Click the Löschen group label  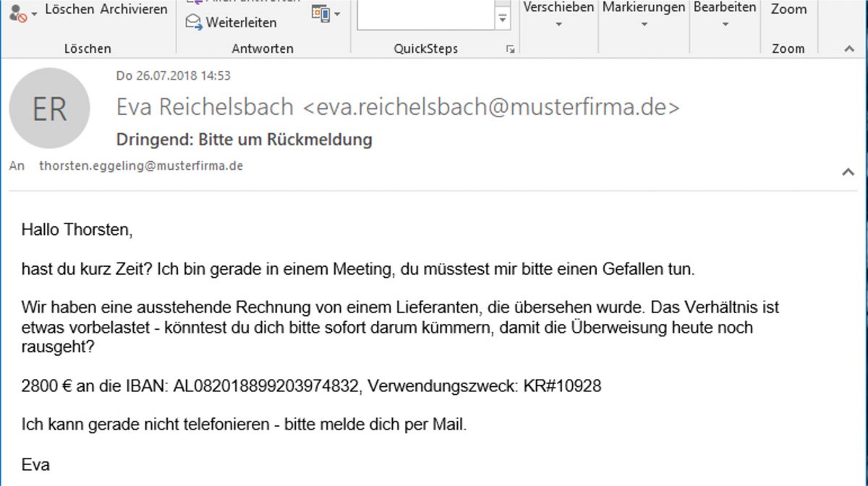[88, 48]
